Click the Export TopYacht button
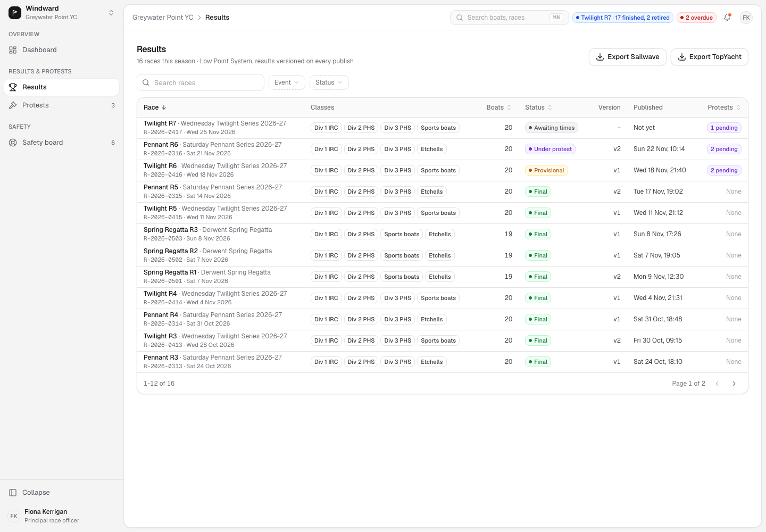Viewport: 766px width, 532px height. pyautogui.click(x=710, y=57)
